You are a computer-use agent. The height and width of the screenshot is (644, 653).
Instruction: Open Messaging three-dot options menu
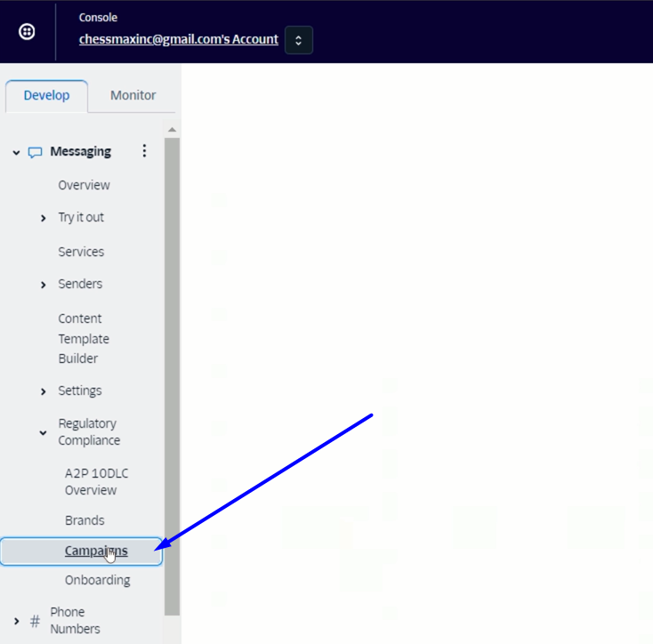click(x=144, y=151)
